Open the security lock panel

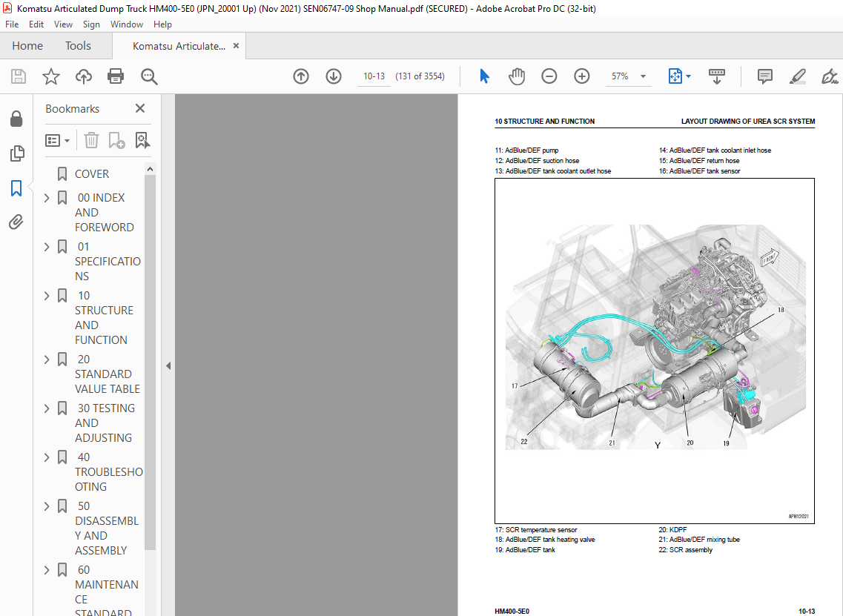(x=16, y=119)
